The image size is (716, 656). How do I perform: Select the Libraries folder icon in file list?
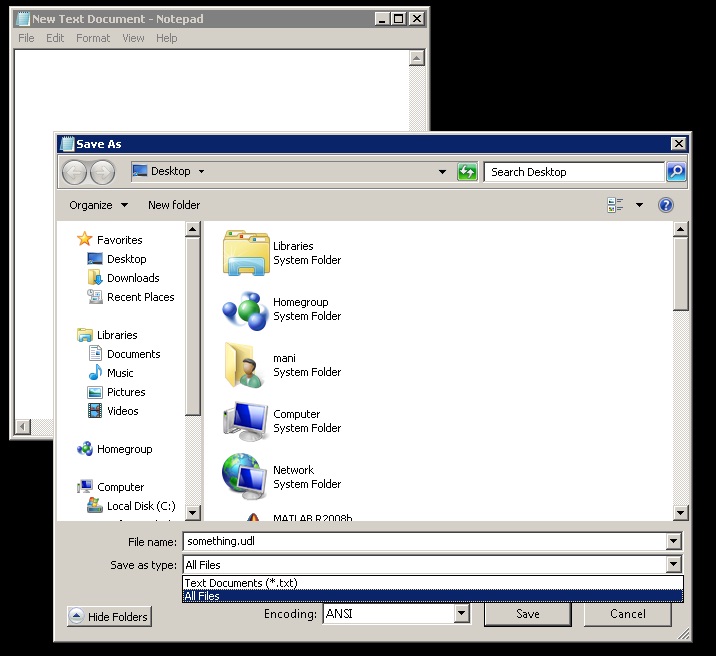pyautogui.click(x=245, y=253)
